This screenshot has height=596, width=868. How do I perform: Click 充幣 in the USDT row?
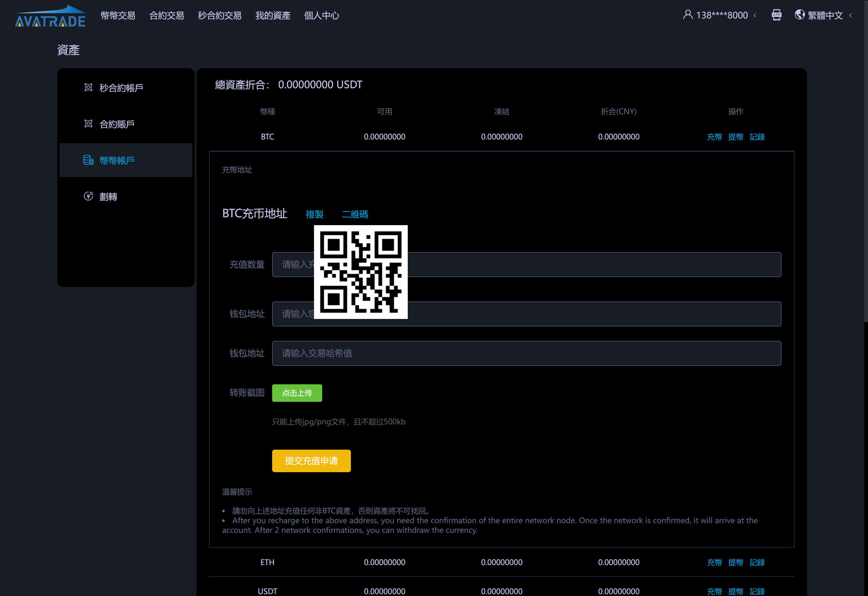click(715, 591)
